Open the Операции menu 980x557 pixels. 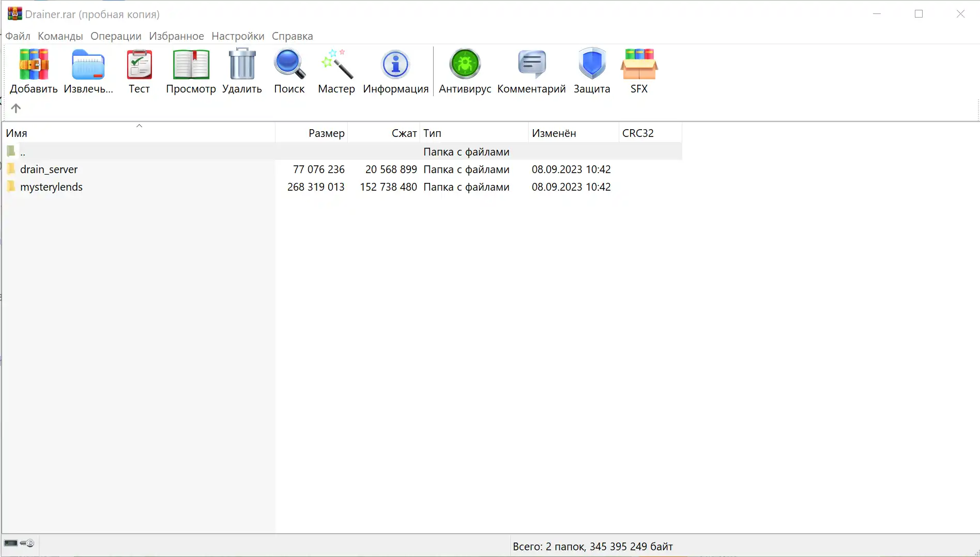(116, 36)
